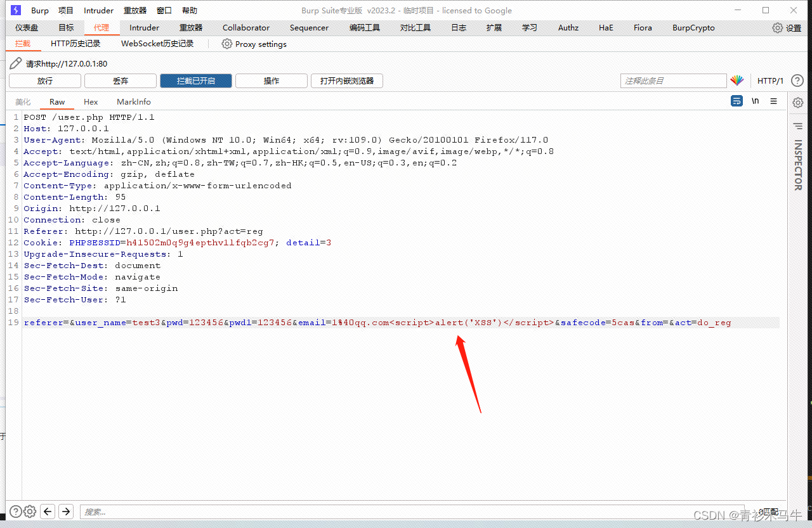The width and height of the screenshot is (812, 528).
Task: Open the 帮助 menu
Action: pyautogui.click(x=190, y=10)
